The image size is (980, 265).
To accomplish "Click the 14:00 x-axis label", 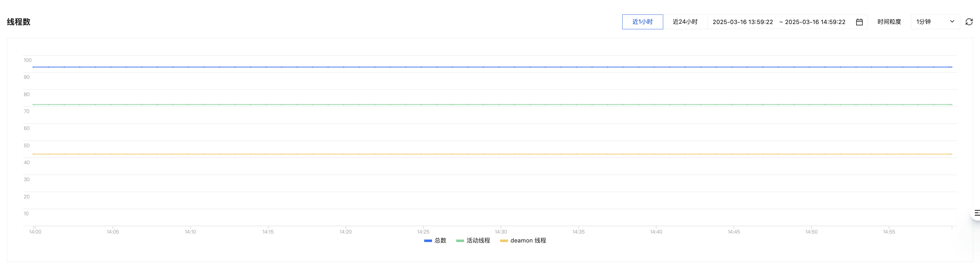I will [x=35, y=231].
